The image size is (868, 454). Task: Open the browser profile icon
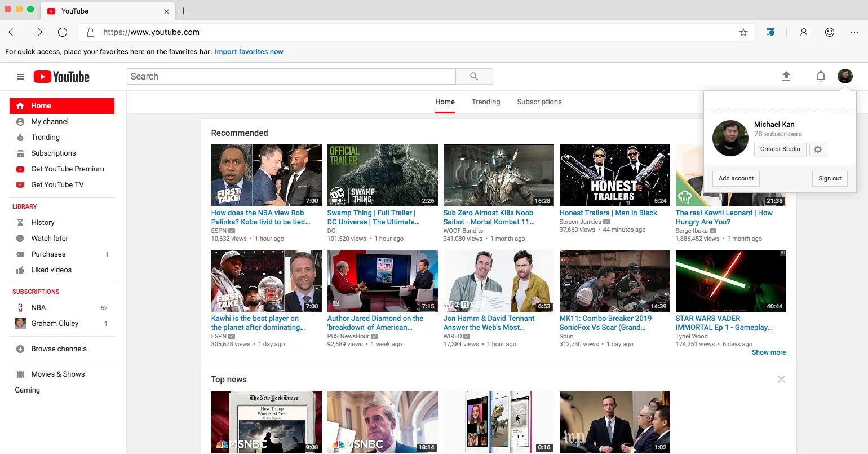804,32
